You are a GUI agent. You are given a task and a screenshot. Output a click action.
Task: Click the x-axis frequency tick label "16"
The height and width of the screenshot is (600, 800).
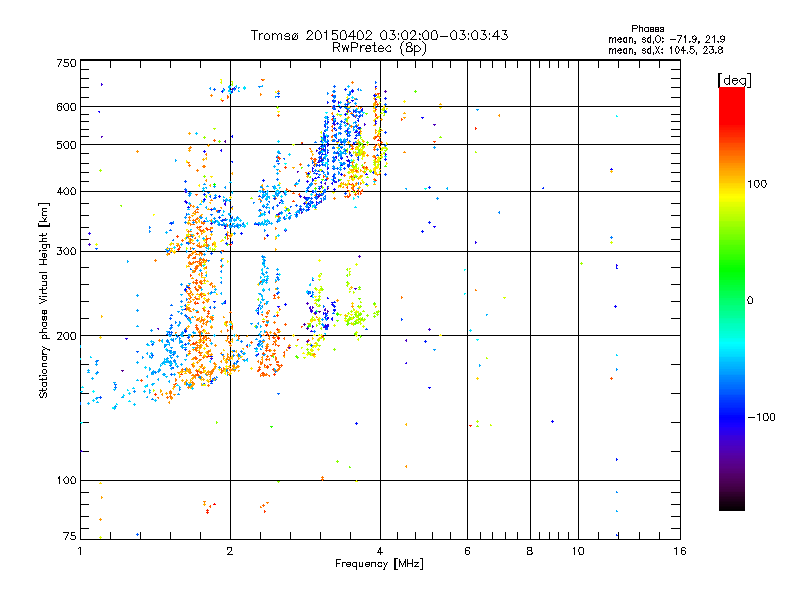click(680, 551)
